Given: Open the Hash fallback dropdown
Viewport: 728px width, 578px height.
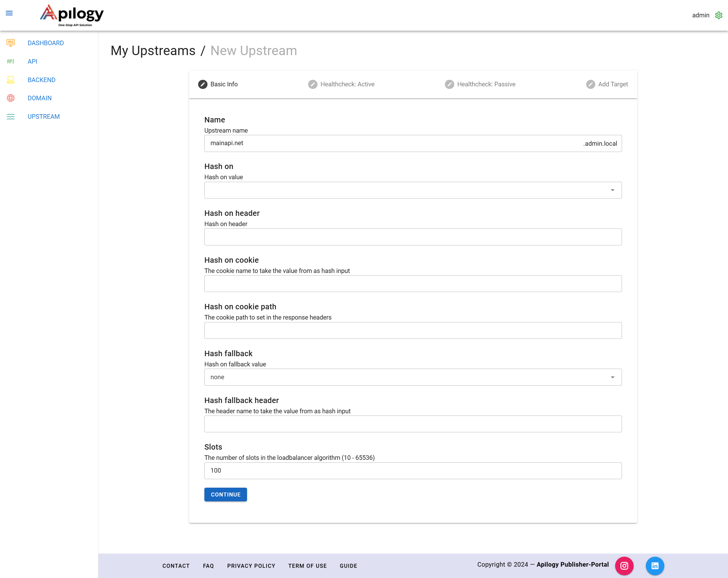Looking at the screenshot, I should (x=413, y=377).
